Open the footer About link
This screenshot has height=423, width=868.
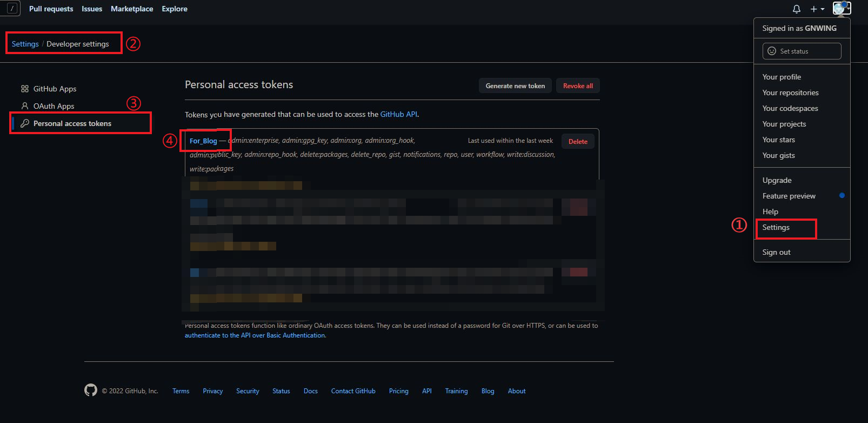coord(517,391)
